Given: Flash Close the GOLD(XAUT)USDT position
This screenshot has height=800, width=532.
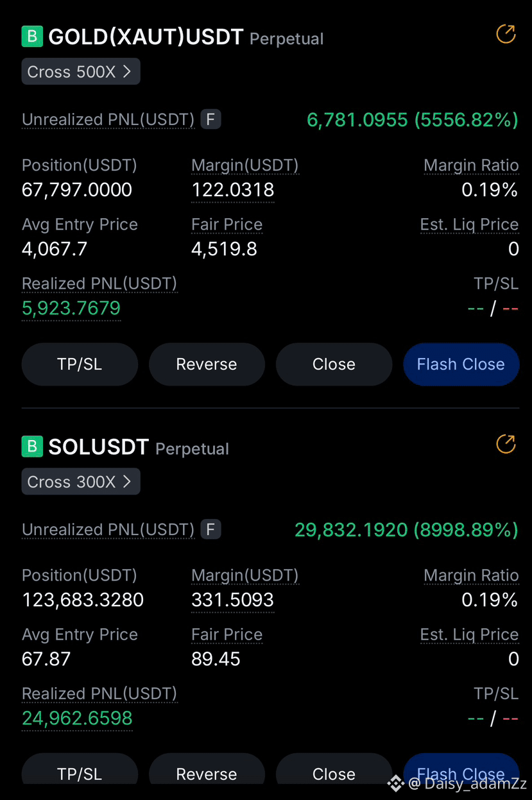Looking at the screenshot, I should coord(461,364).
